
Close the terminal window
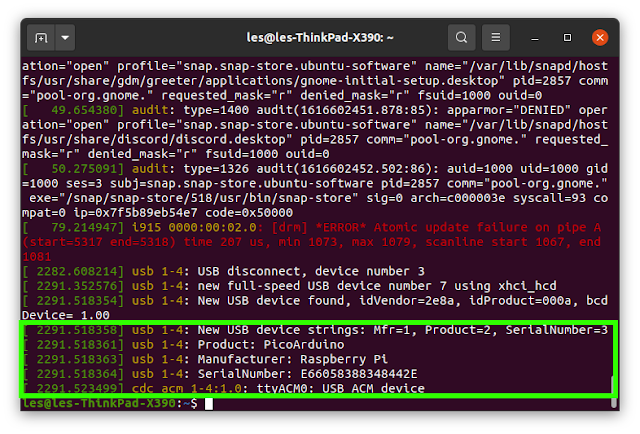[600, 38]
